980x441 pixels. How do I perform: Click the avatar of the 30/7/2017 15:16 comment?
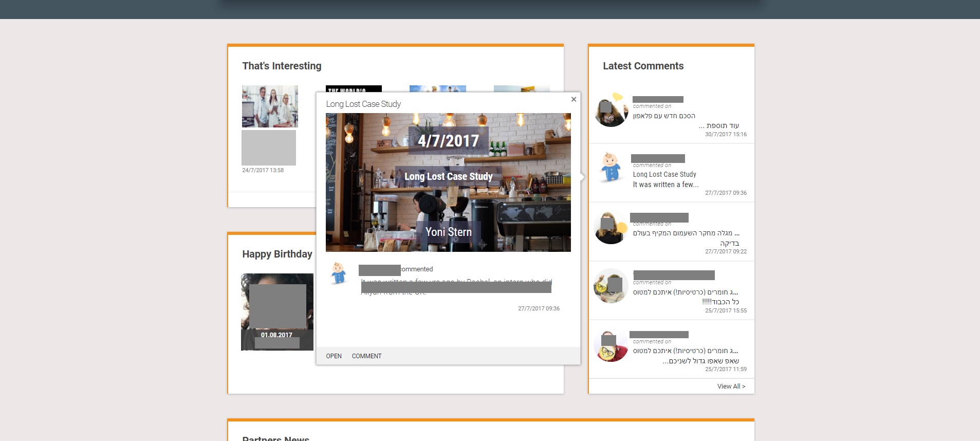click(611, 110)
